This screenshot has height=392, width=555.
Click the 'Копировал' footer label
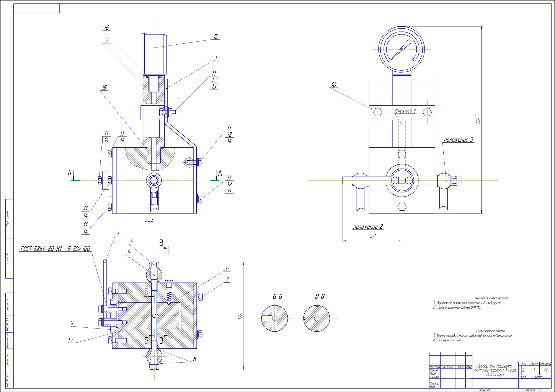(485, 390)
